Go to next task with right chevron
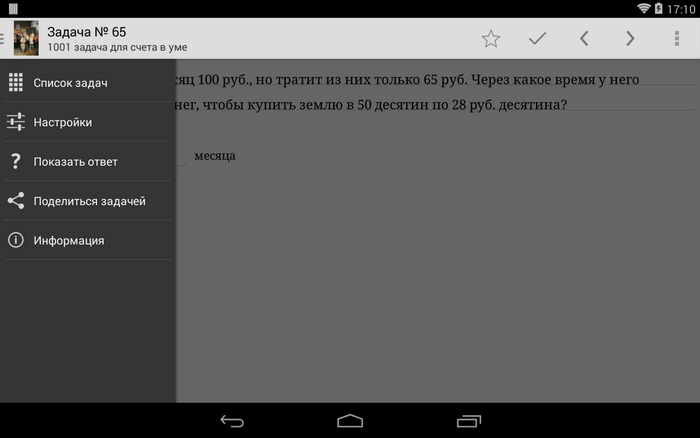The height and width of the screenshot is (438, 700). coord(630,38)
